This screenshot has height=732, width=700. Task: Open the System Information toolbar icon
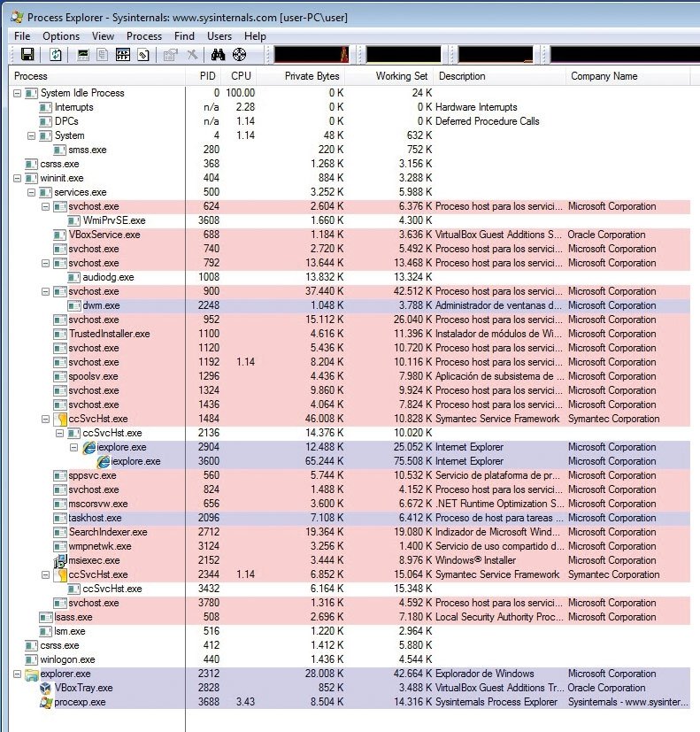83,55
